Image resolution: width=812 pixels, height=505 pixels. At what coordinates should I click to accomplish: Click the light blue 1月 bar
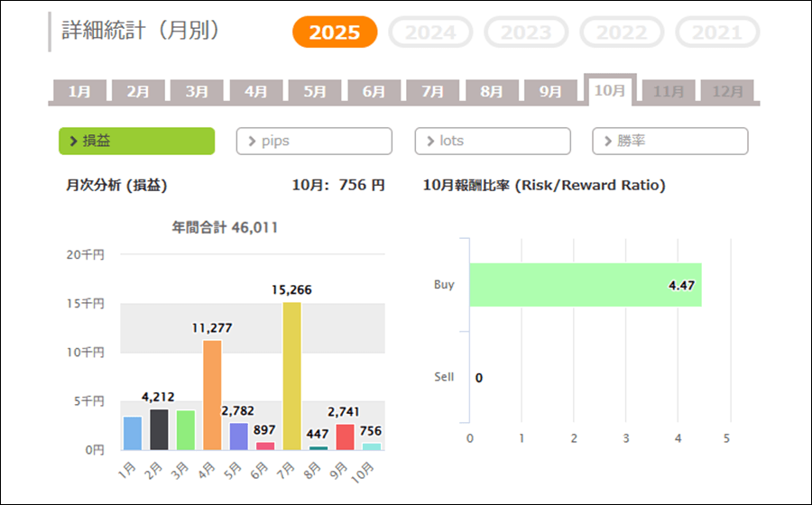click(133, 433)
